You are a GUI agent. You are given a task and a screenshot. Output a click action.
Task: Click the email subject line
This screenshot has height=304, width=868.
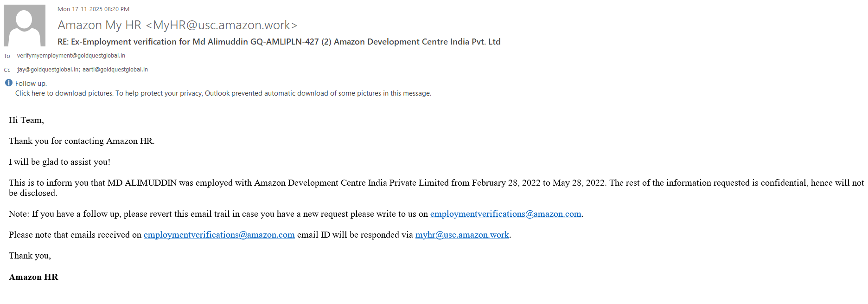[x=279, y=42]
